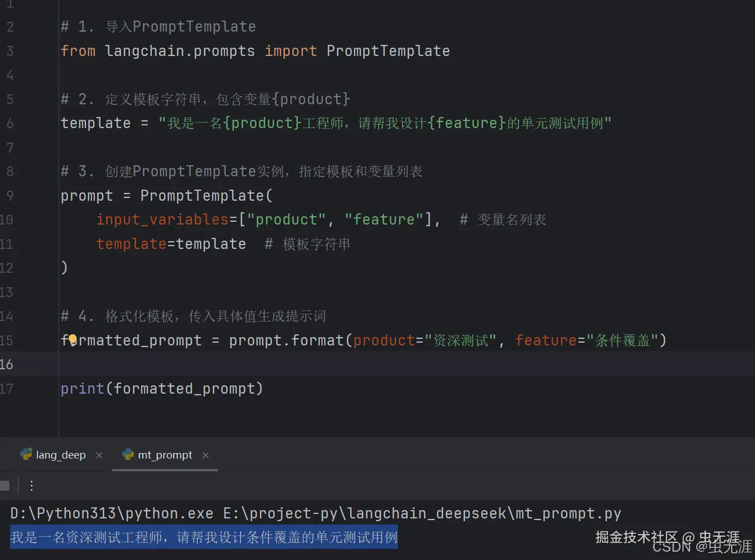Click the template=template argument on line 11
The width and height of the screenshot is (755, 560).
171,244
